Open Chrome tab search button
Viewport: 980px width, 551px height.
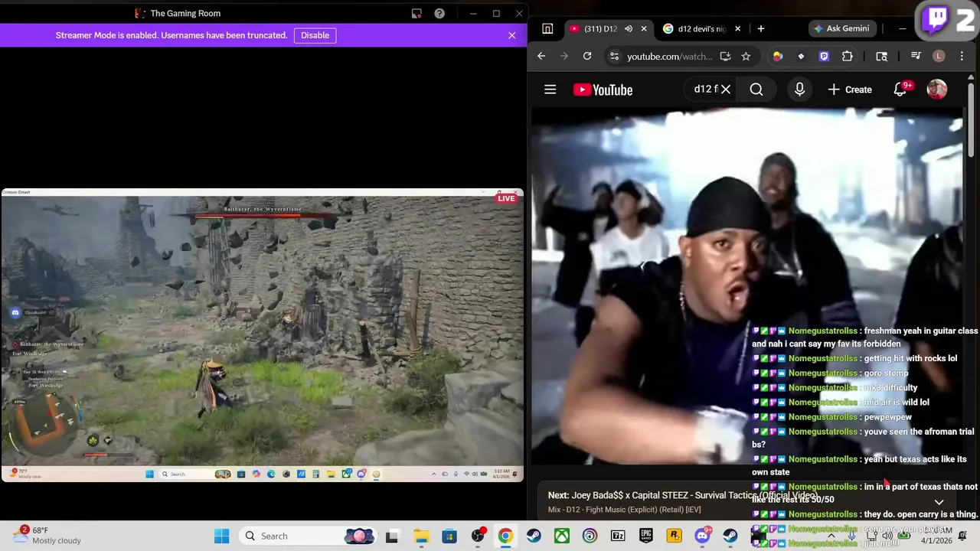tap(547, 28)
